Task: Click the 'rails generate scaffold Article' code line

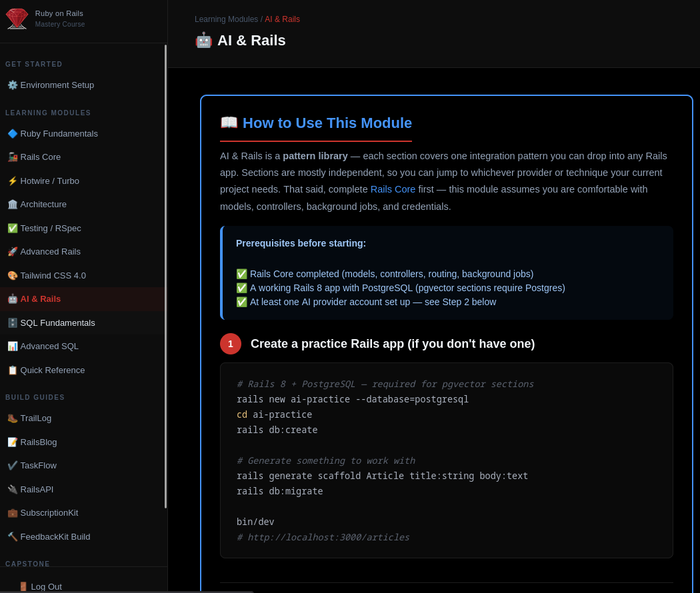Action: pos(382,476)
